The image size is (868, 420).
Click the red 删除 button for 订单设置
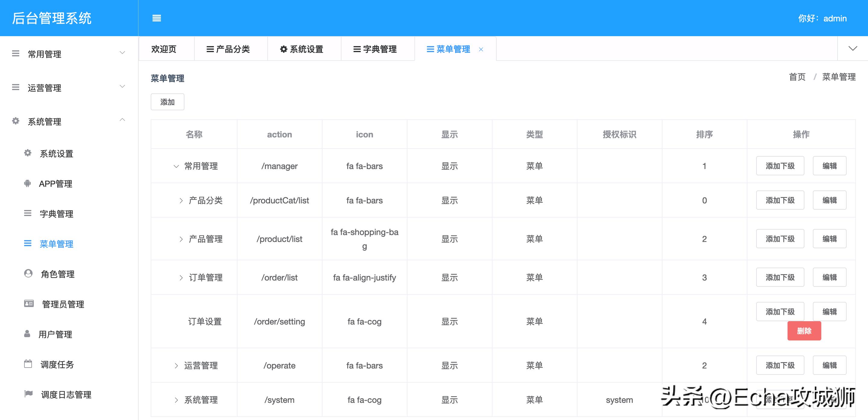804,331
